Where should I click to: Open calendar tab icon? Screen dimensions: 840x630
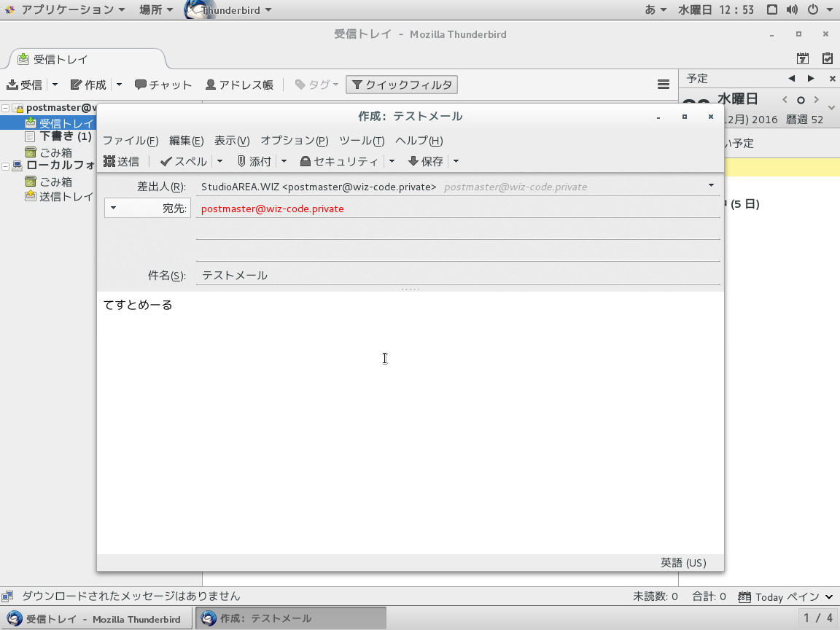click(803, 58)
